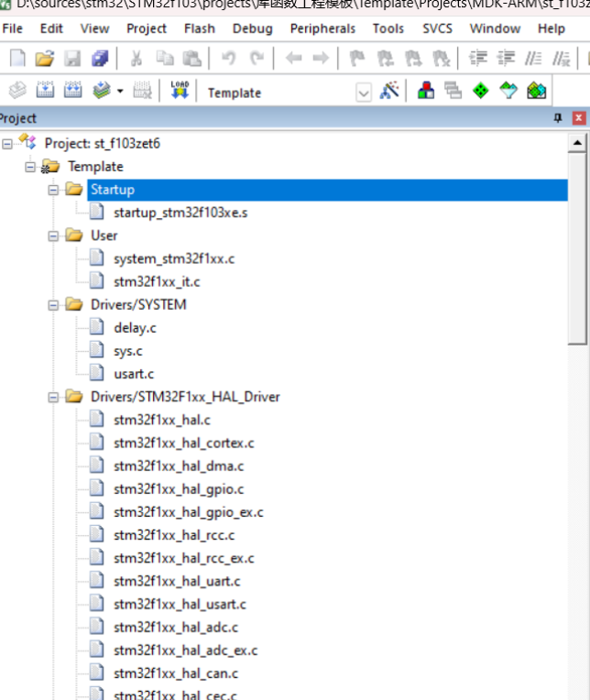Collapse the Drivers/STM32F1xx_HAL_Driver group
Viewport: 590px width, 700px height.
pos(53,398)
